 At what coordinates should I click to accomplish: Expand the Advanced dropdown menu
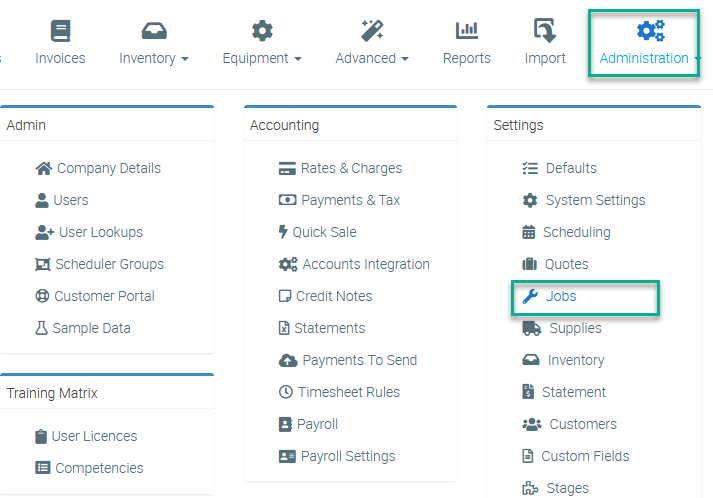click(372, 43)
